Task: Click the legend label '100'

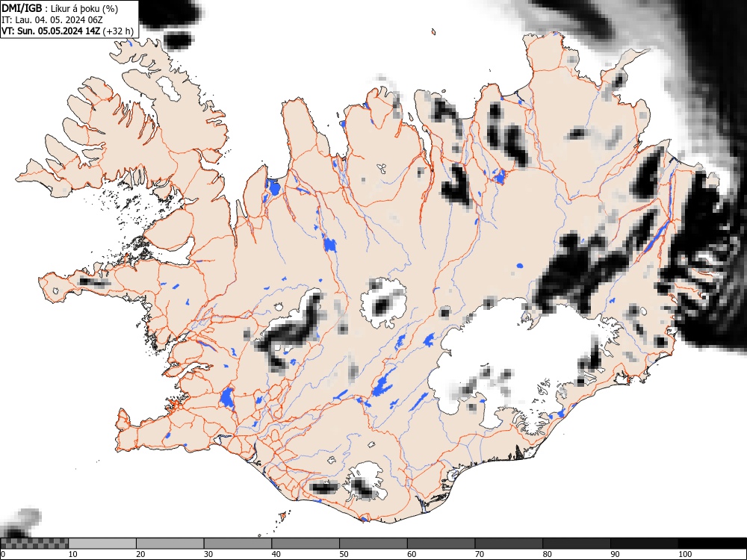Action: click(x=685, y=554)
